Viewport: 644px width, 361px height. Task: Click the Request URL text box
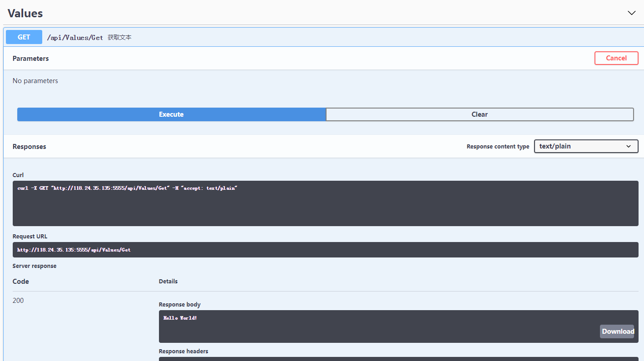(325, 250)
